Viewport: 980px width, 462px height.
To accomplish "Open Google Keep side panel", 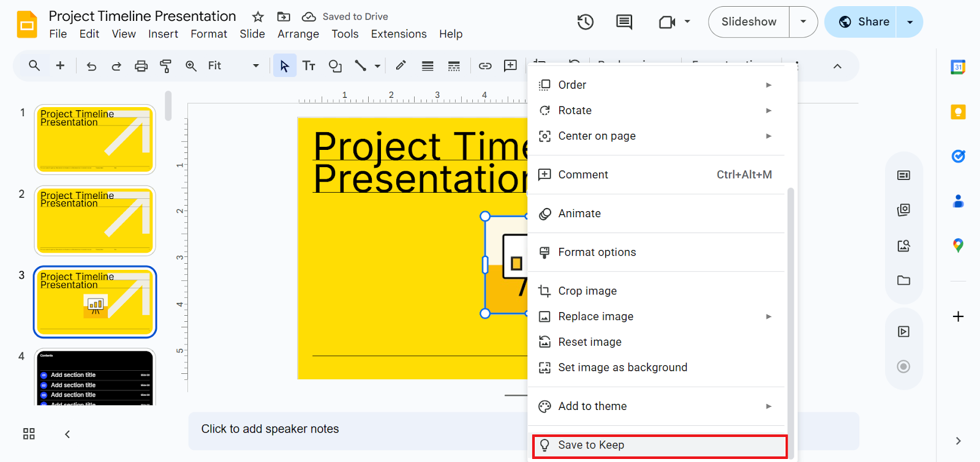I will coord(958,112).
